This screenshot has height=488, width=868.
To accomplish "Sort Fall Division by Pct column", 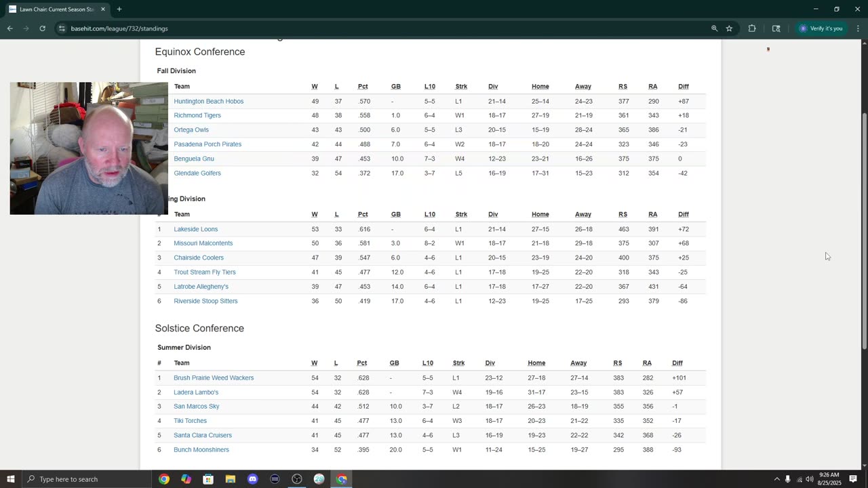I will click(363, 87).
